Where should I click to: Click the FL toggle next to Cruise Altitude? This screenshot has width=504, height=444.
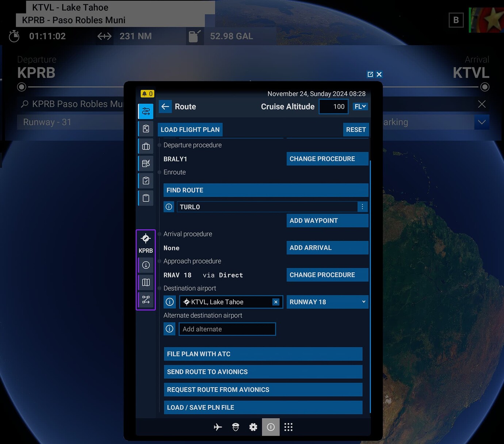pyautogui.click(x=360, y=106)
